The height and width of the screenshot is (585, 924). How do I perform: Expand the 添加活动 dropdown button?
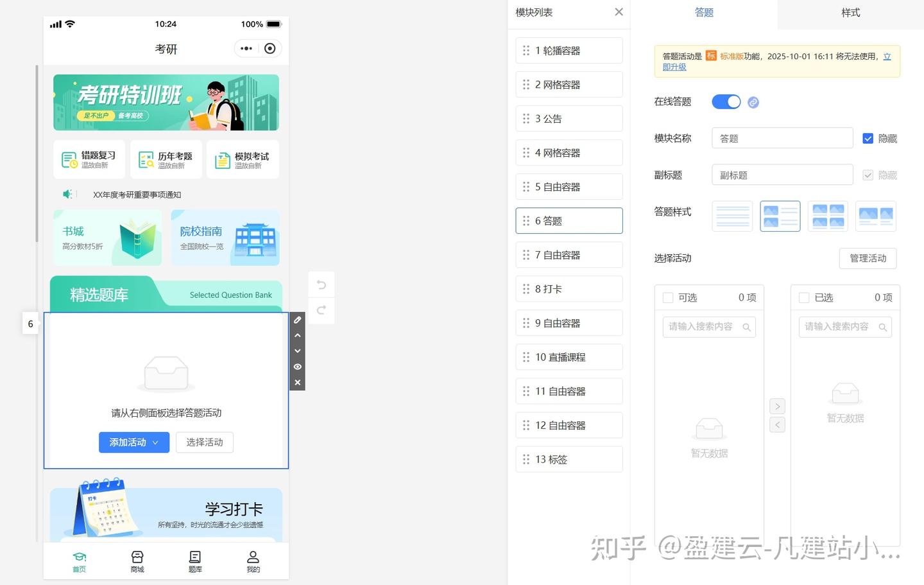tap(134, 442)
